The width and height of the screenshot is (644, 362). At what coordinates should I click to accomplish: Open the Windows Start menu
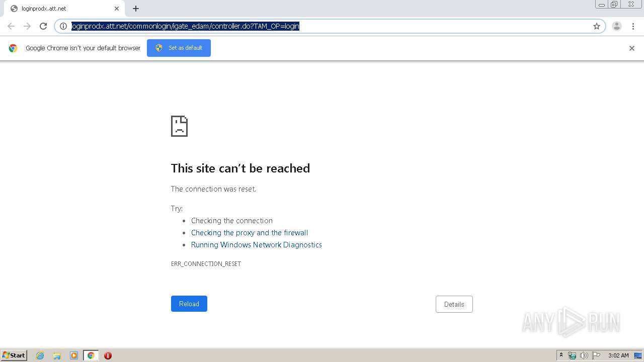coord(14,355)
